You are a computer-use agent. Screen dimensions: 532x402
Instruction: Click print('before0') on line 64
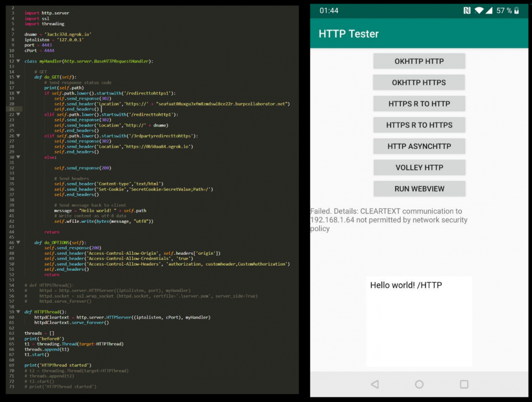coord(44,338)
